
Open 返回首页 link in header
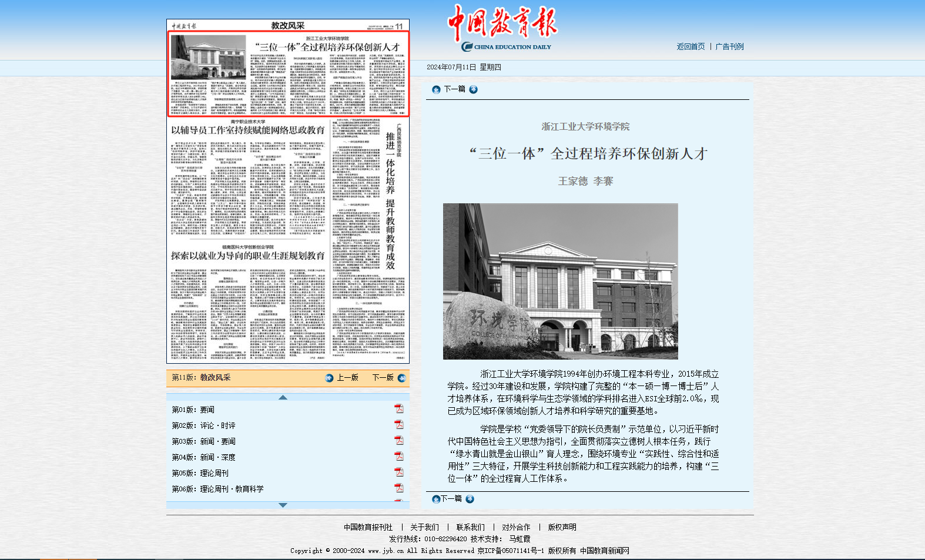pos(691,47)
